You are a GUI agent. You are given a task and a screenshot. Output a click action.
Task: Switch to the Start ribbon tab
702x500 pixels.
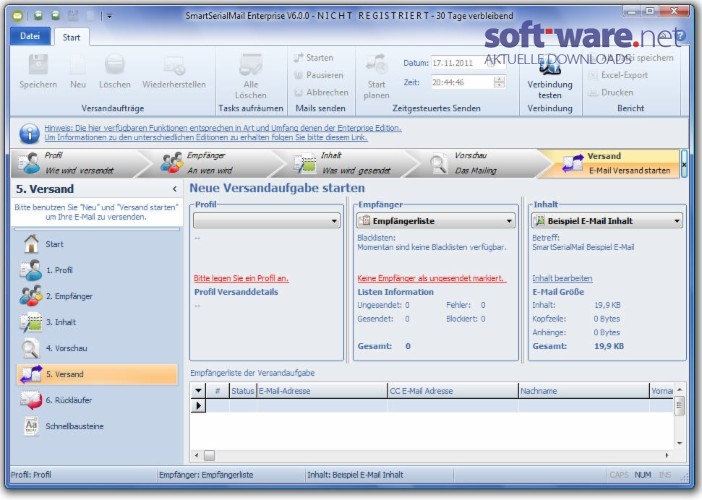[71, 37]
